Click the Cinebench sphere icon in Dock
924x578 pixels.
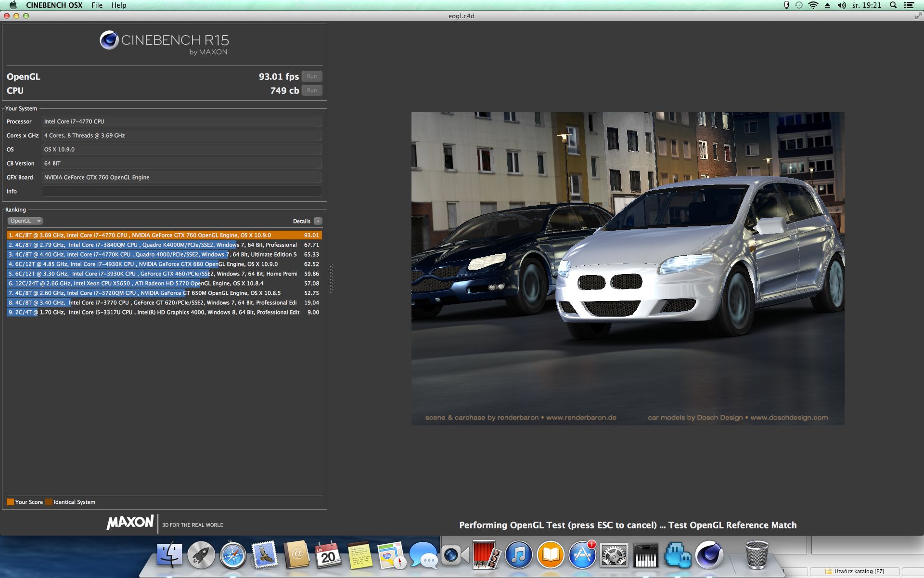(x=709, y=555)
